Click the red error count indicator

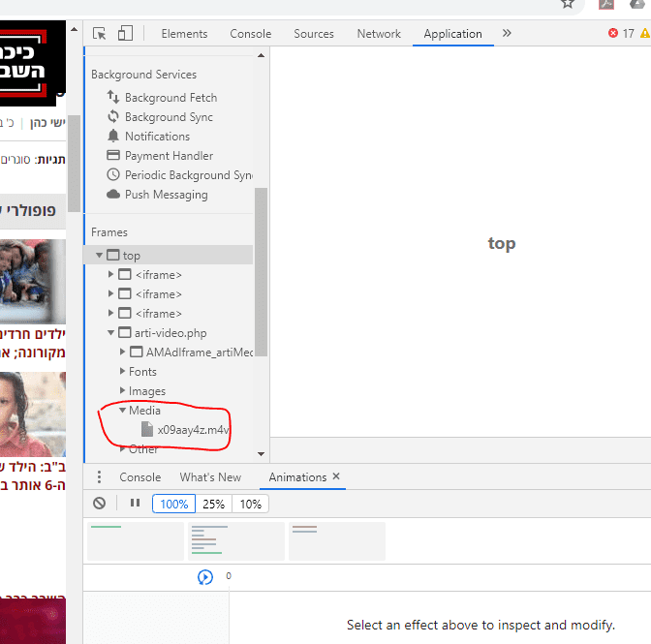tap(621, 33)
